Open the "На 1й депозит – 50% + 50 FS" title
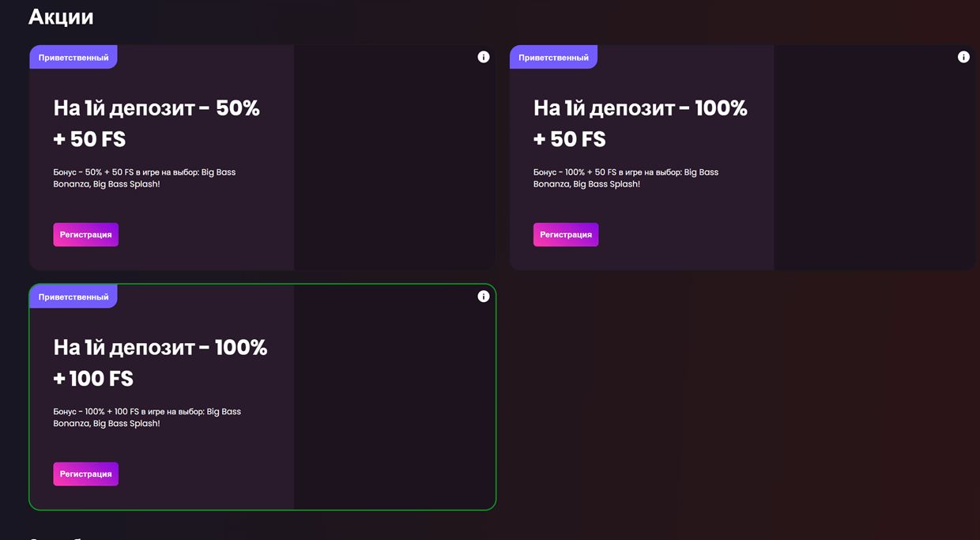 [156, 123]
